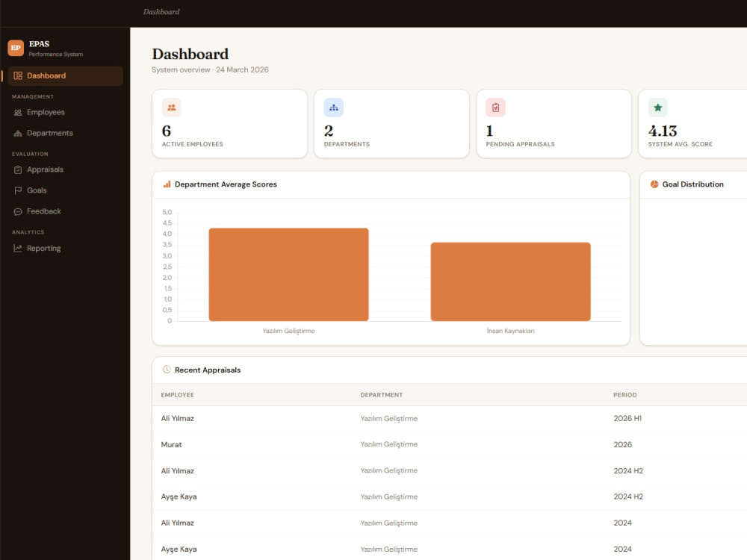This screenshot has width=747, height=560.
Task: Click Ayşe Kaya in the 2024 H2 row
Action: coord(179,497)
